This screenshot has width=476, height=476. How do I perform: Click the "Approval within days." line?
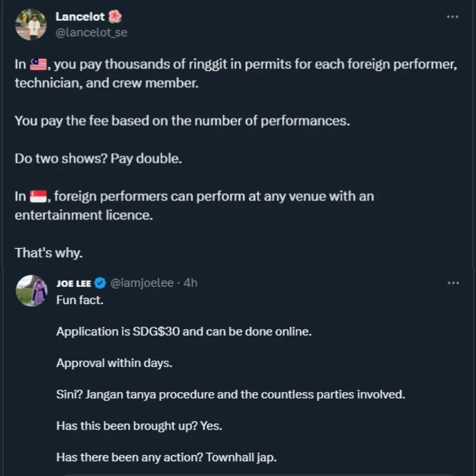tap(114, 363)
